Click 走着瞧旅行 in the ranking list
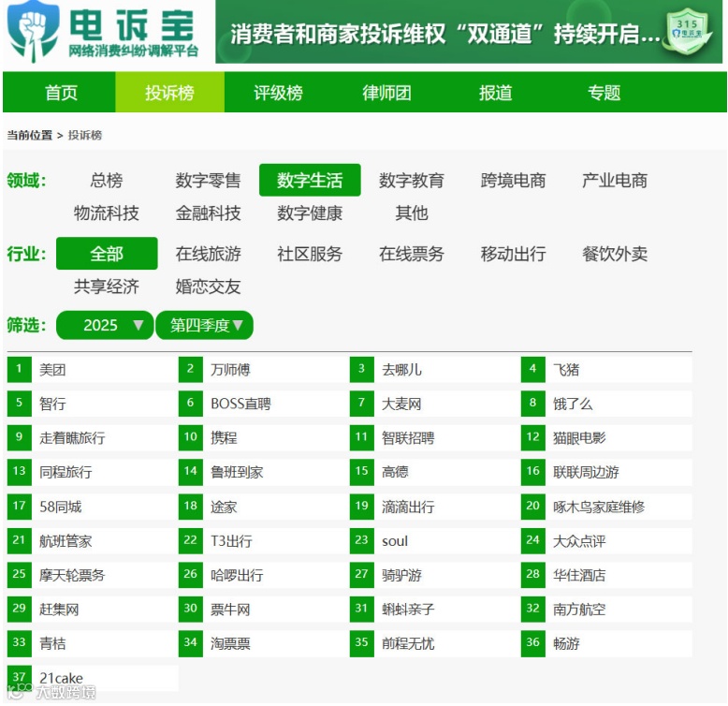 [72, 438]
